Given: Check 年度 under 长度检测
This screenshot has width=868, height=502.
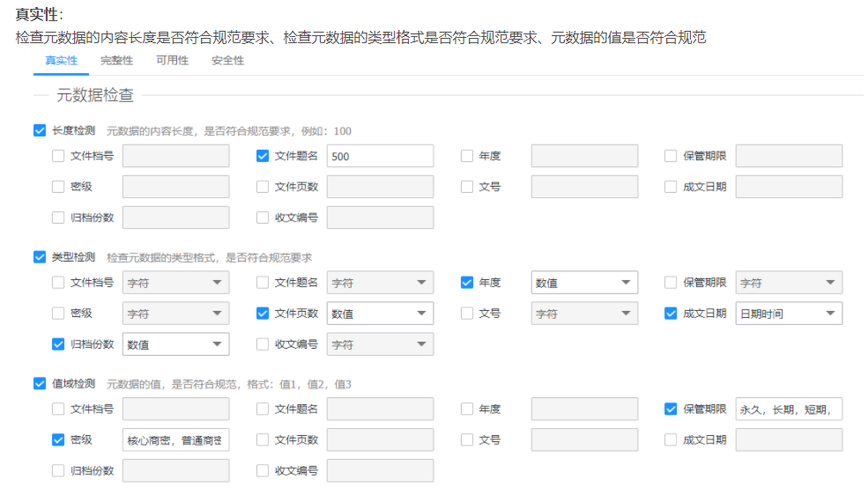Looking at the screenshot, I should (467, 156).
